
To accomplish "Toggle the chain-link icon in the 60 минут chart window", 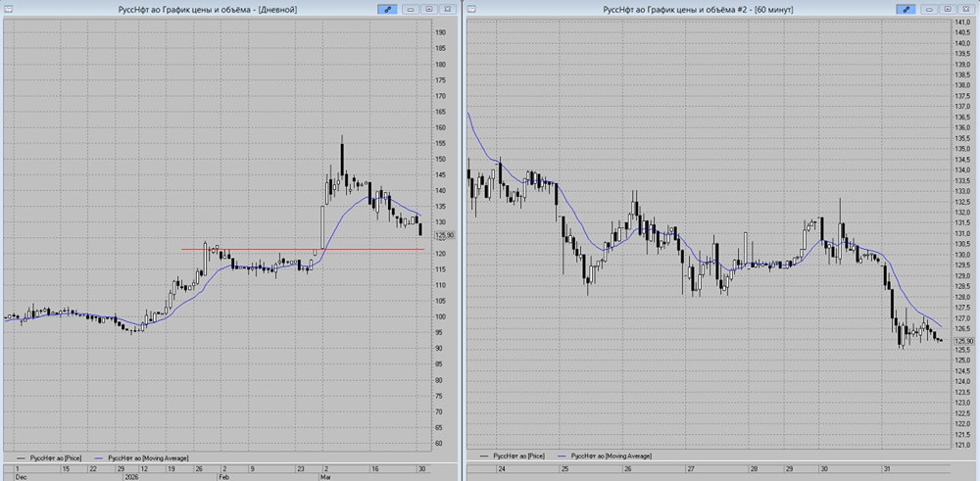I will pyautogui.click(x=905, y=10).
